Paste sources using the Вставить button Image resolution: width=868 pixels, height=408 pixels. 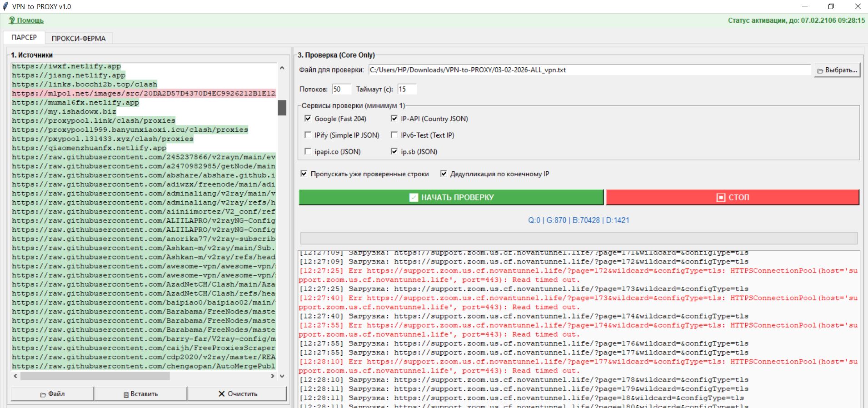coord(140,394)
